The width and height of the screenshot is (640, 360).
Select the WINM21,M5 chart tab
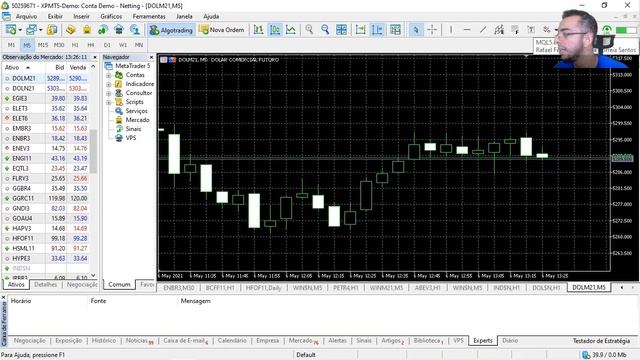click(x=386, y=288)
